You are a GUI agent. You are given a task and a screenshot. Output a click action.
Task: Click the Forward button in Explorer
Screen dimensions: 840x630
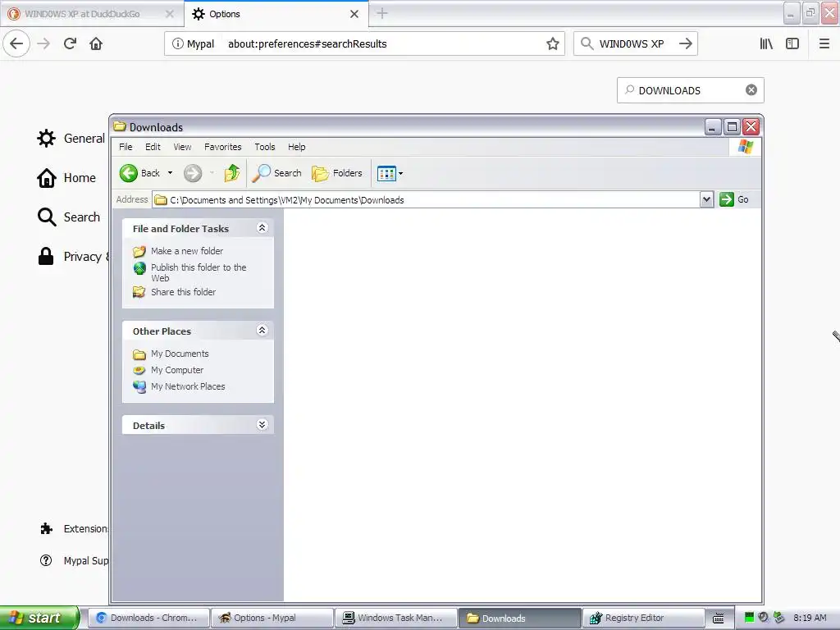[193, 173]
